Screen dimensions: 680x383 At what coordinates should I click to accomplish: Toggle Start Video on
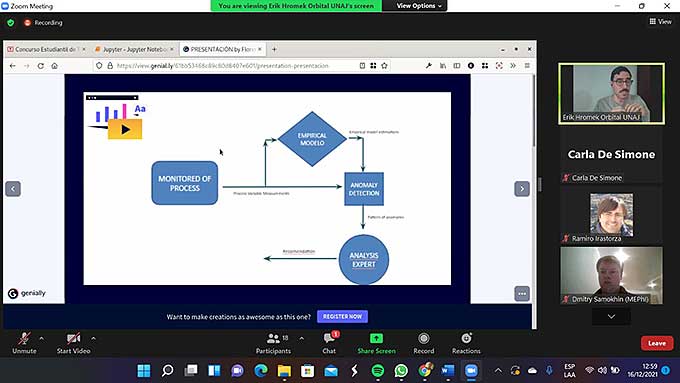click(73, 343)
